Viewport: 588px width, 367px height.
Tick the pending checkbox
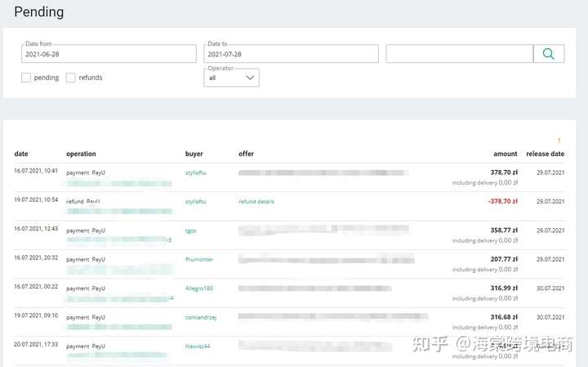pos(26,78)
